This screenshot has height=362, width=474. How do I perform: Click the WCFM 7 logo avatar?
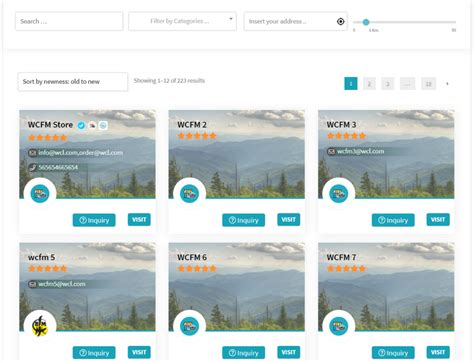339,326
